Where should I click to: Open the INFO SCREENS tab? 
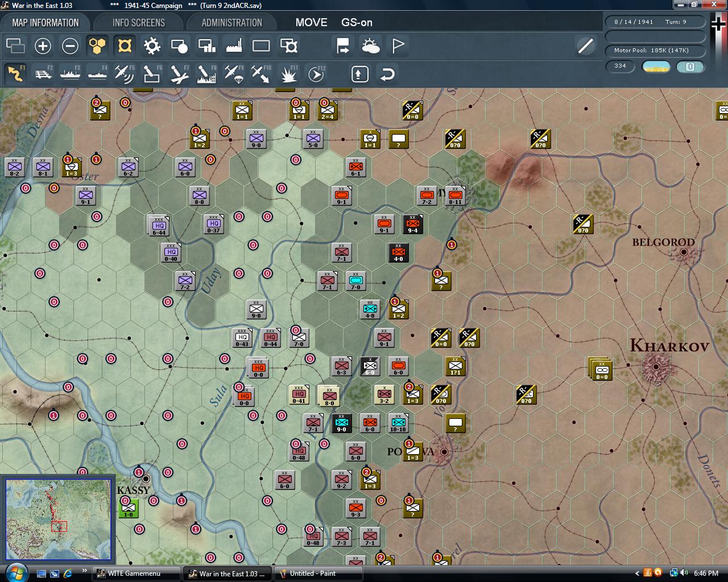(139, 23)
